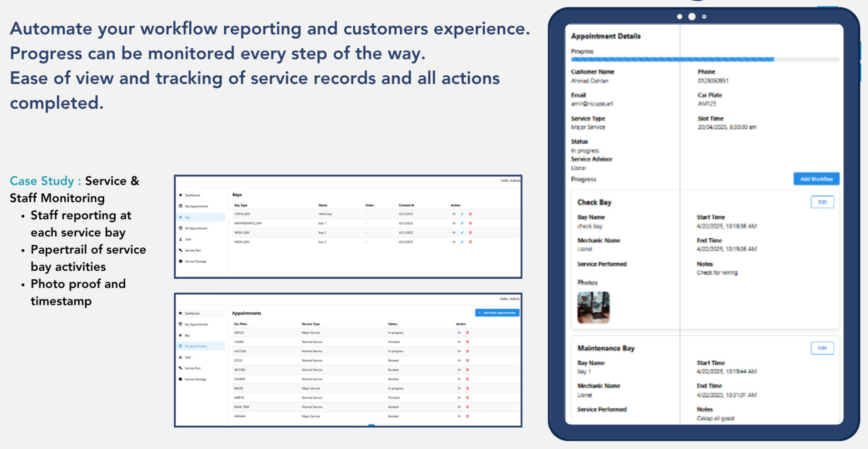Delete the bay 2 WASH_BAY row
This screenshot has height=449, width=868.
pyautogui.click(x=470, y=233)
